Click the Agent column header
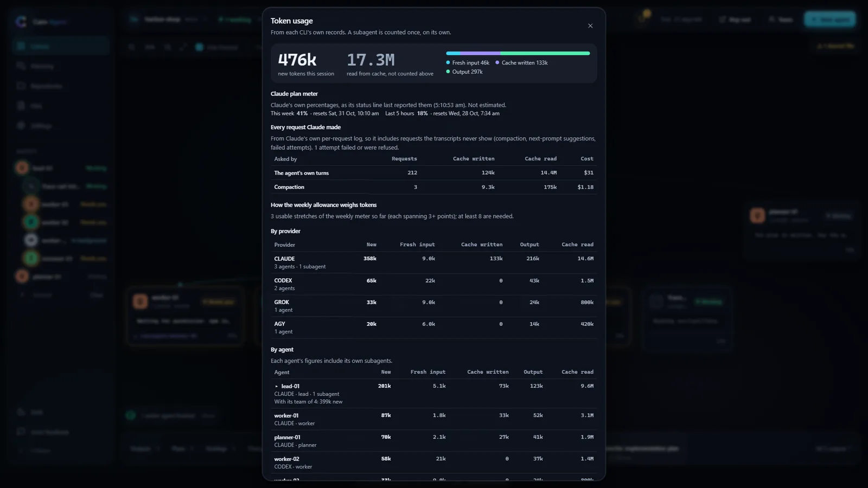Viewport: 868px width, 488px height. coord(282,372)
